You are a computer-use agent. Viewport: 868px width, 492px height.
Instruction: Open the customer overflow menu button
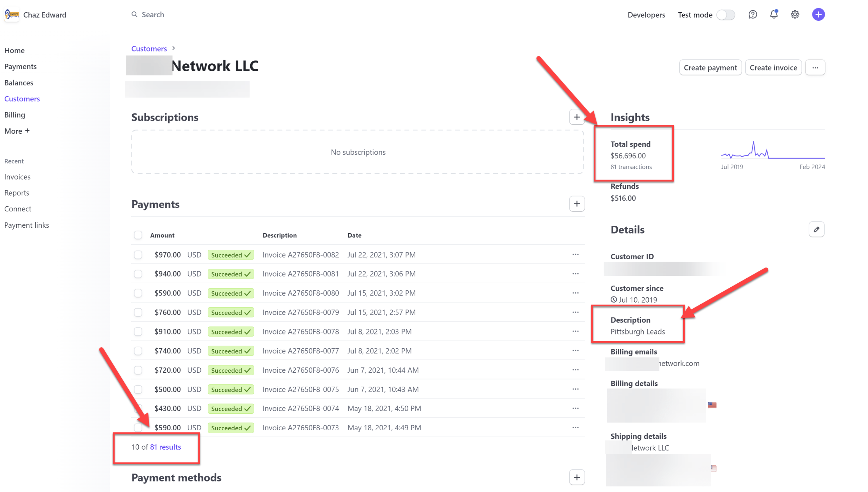click(815, 67)
